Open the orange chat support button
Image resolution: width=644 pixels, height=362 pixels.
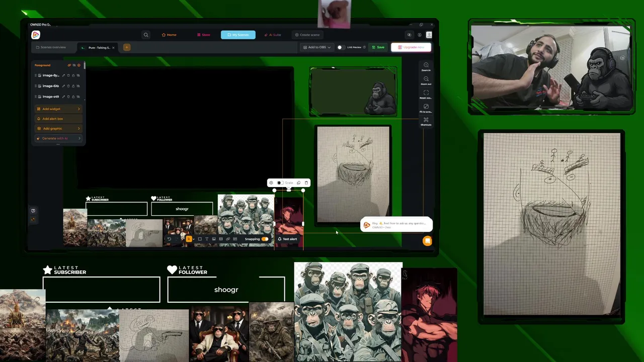coord(427,241)
